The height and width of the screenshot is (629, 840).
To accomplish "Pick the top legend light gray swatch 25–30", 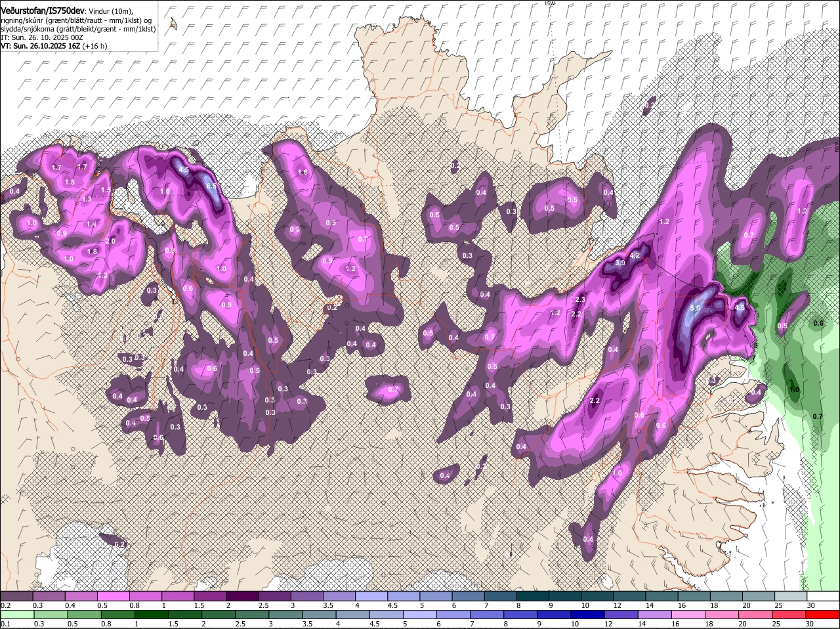I will pos(791,596).
